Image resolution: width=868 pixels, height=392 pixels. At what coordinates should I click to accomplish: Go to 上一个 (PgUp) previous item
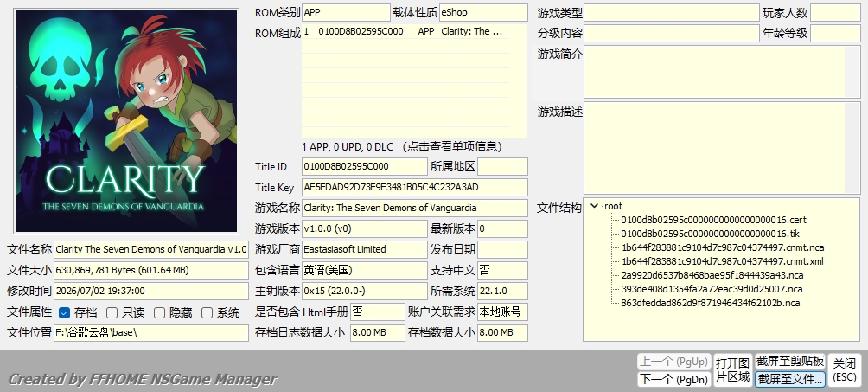[673, 362]
